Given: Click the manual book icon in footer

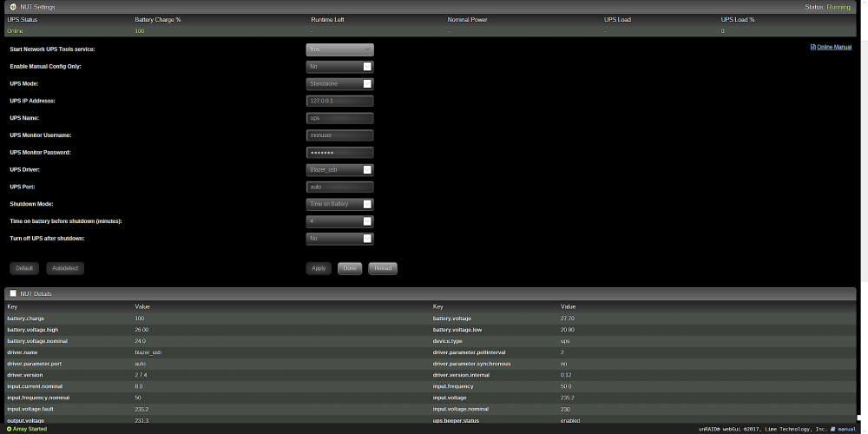Looking at the screenshot, I should coord(832,429).
